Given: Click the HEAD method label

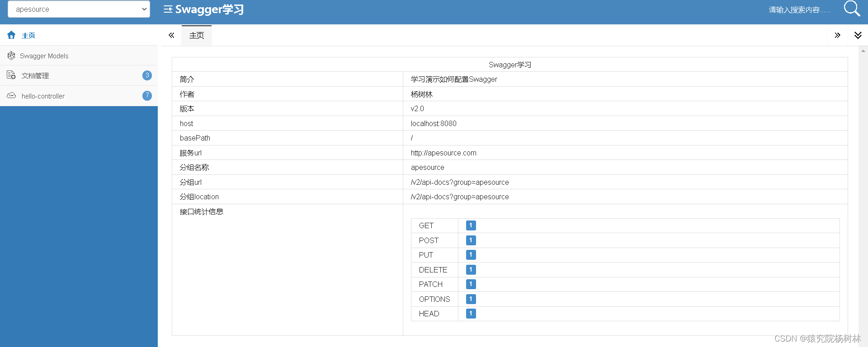Looking at the screenshot, I should pyautogui.click(x=429, y=314).
